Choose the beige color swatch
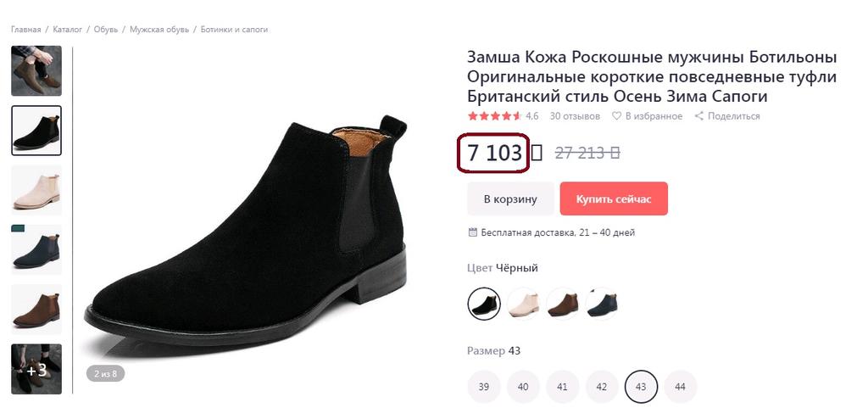 (523, 303)
